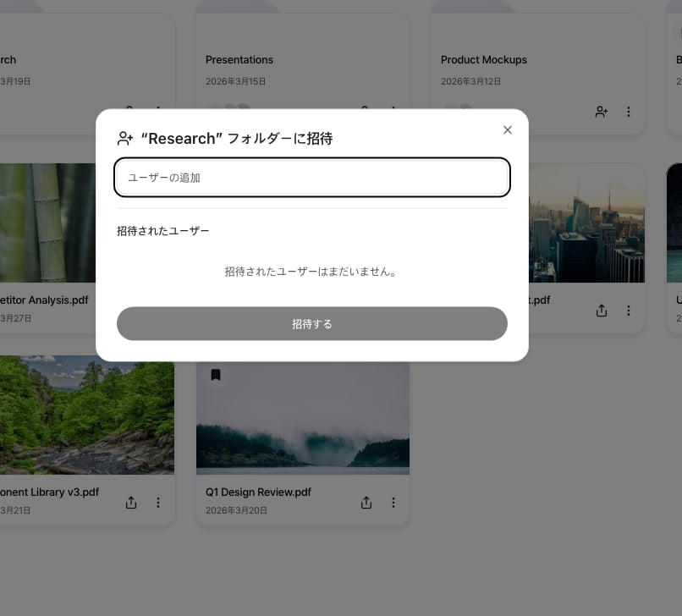Focus the ユーザーの追加 input field

coord(312,178)
